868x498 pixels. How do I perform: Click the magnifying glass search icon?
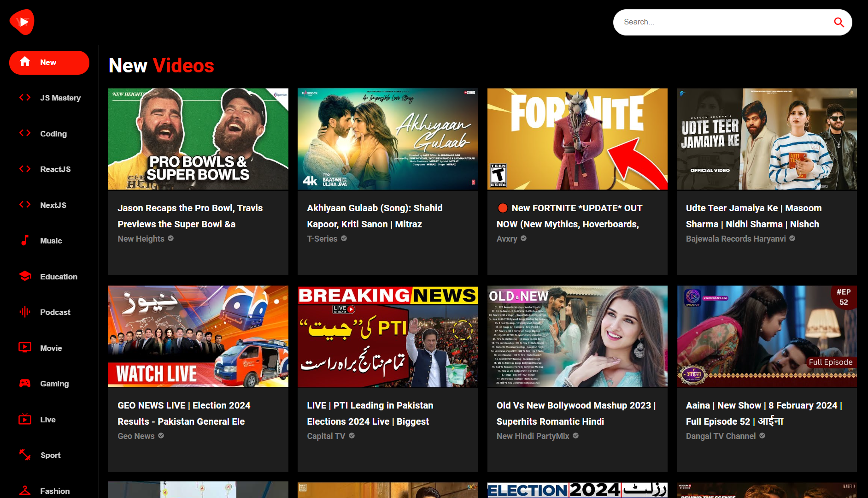(x=839, y=22)
